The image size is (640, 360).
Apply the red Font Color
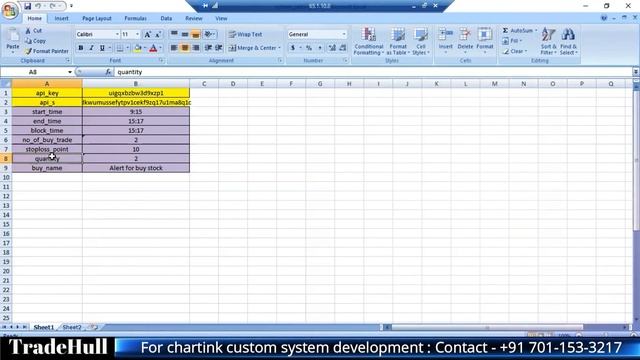pos(153,48)
